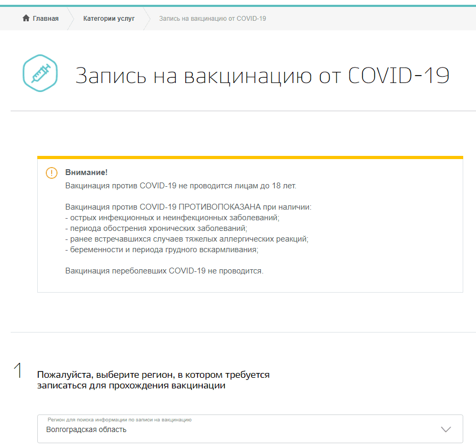Click the region selection instruction text
476x448 pixels.
(153, 380)
